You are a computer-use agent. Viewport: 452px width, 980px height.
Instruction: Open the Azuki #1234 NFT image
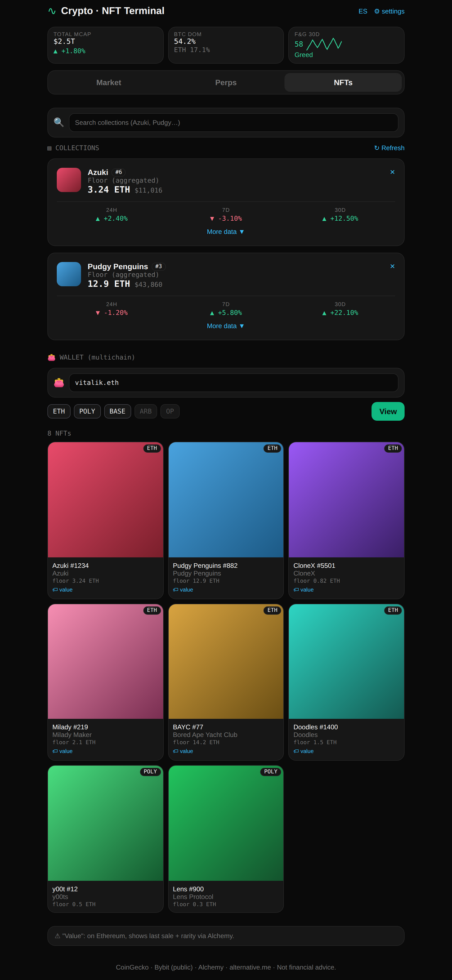coord(105,500)
